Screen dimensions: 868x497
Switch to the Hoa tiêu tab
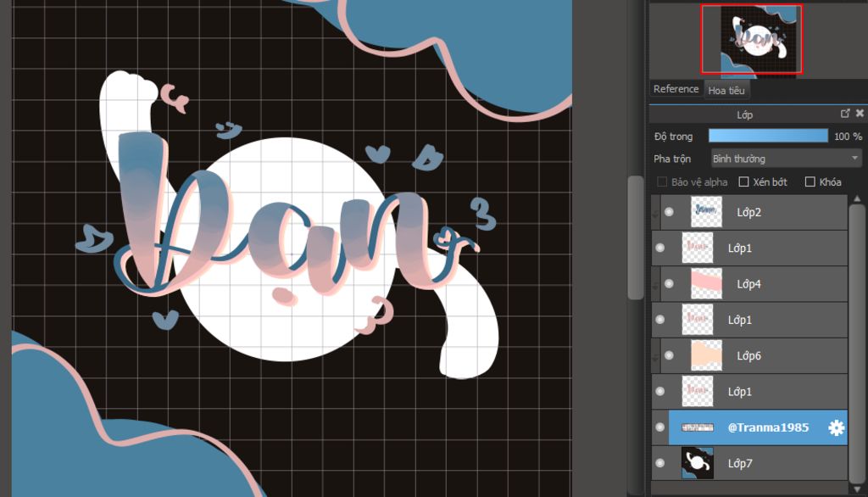click(x=726, y=90)
